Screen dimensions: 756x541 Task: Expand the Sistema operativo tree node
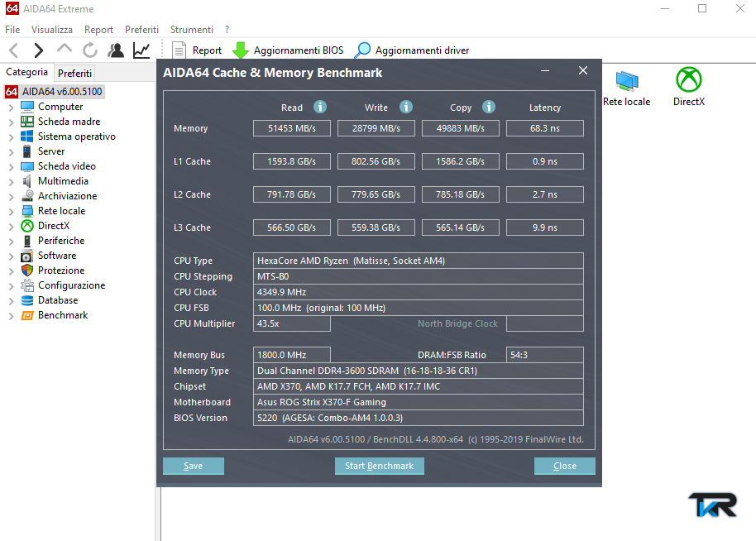[x=11, y=137]
